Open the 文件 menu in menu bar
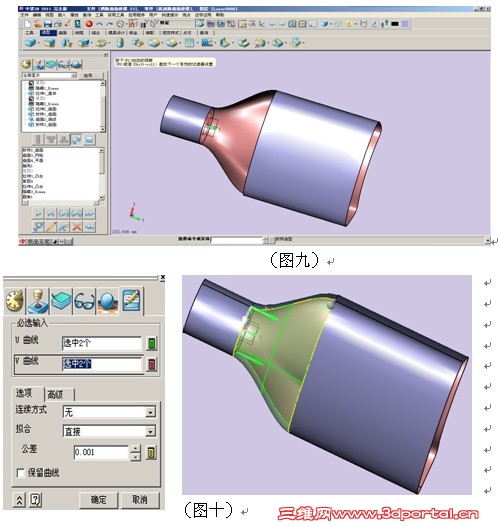The image size is (498, 527). coord(25,15)
